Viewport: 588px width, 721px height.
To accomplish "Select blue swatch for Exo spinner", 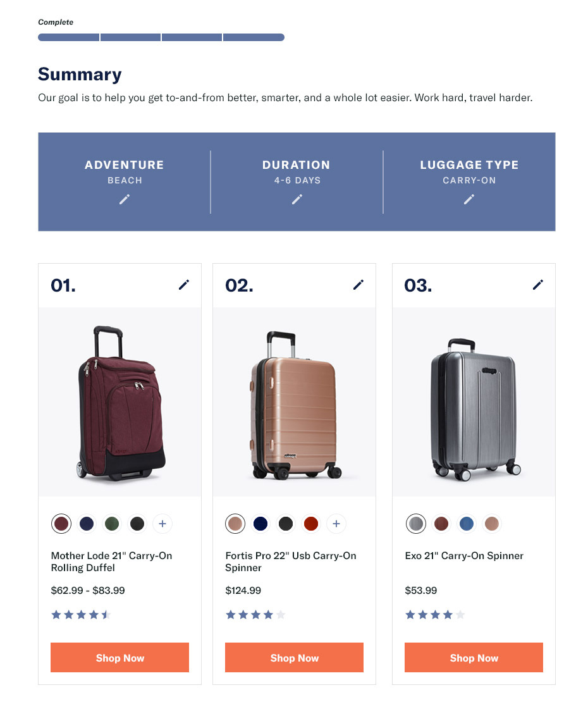I will click(x=466, y=524).
